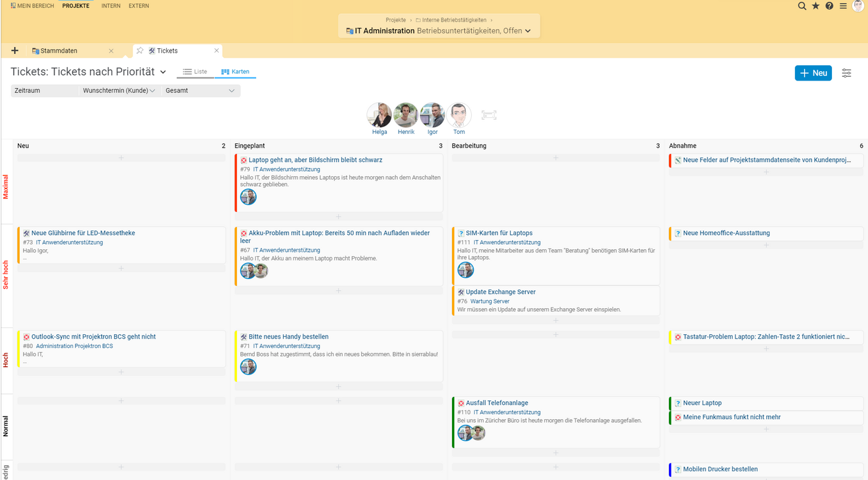
Task: Add card below Akku-Problem ticket
Action: (339, 291)
